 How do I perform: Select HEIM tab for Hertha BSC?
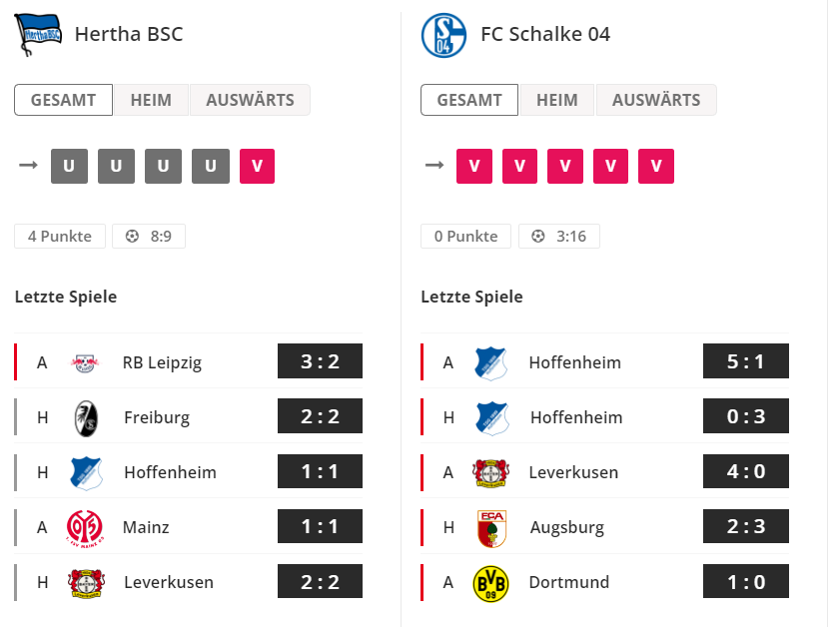151,100
